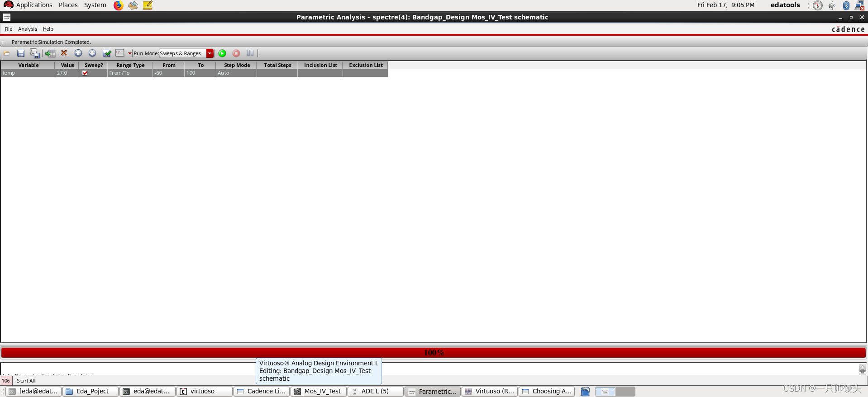This screenshot has height=397, width=868.
Task: Click the Start All status text
Action: pos(26,381)
